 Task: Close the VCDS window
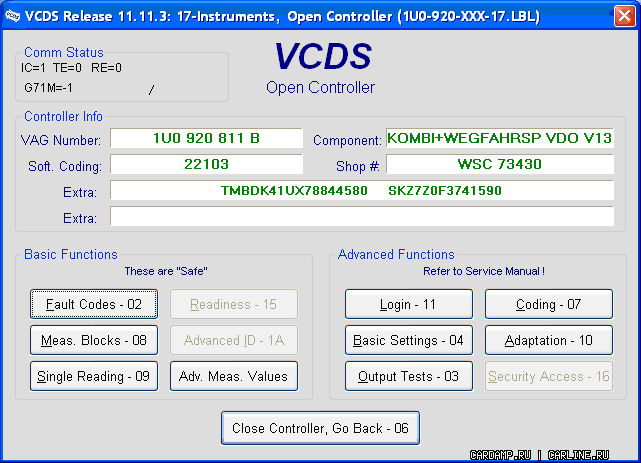625,16
